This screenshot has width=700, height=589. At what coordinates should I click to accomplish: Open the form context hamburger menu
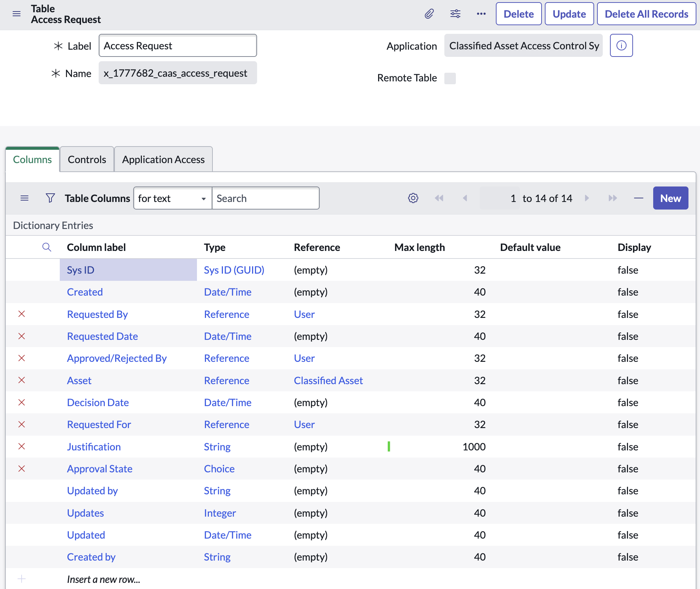coord(17,14)
